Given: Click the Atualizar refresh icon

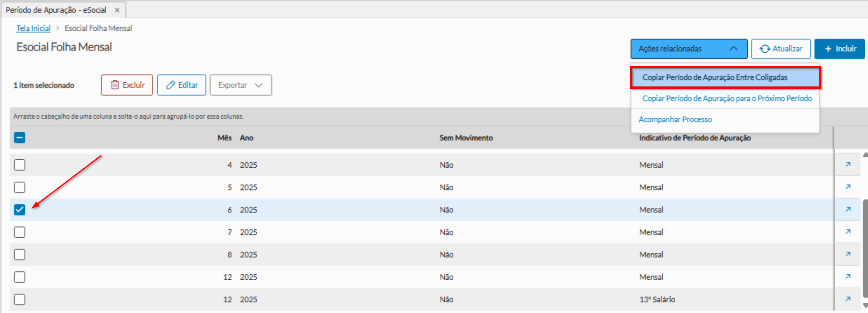Looking at the screenshot, I should (x=765, y=49).
